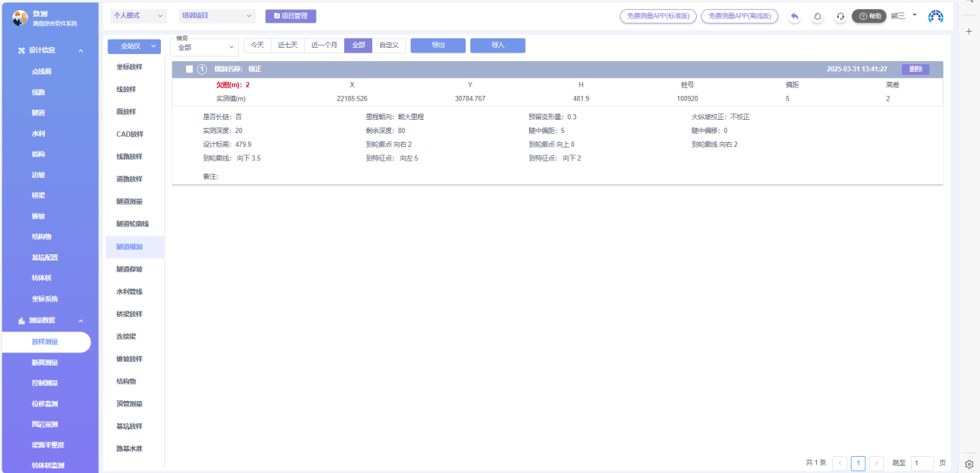Click the headset customer service icon
The width and height of the screenshot is (980, 473).
840,16
